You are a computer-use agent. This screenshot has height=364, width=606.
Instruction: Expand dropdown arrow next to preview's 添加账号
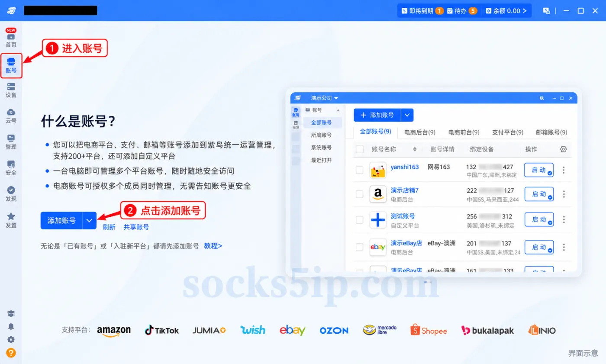tap(407, 115)
